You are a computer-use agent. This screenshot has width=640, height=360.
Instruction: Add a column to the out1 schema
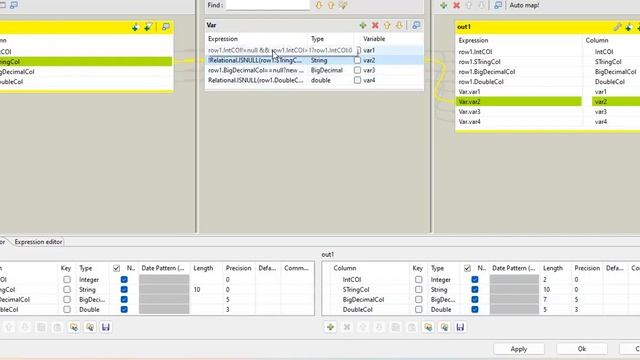tap(330, 327)
